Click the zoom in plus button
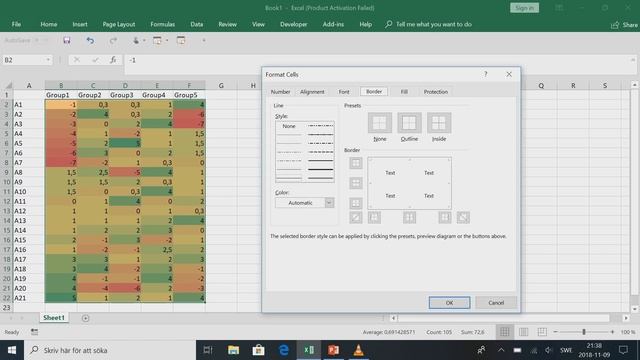This screenshot has width=640, height=360. (x=612, y=332)
